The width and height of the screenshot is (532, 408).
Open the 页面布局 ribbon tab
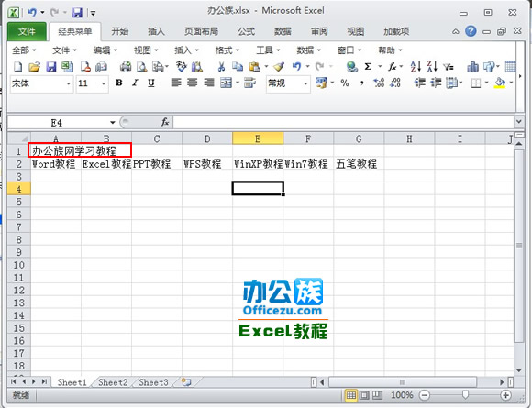201,31
